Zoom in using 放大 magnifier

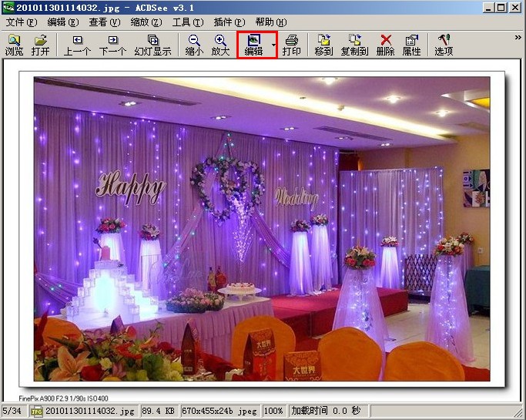point(220,45)
